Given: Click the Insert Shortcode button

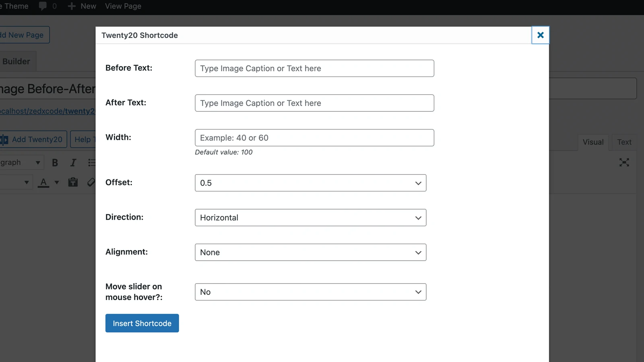Looking at the screenshot, I should tap(142, 323).
